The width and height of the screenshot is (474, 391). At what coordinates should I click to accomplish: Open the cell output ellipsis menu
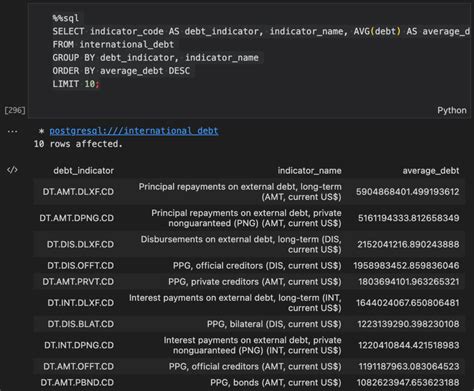(12, 131)
